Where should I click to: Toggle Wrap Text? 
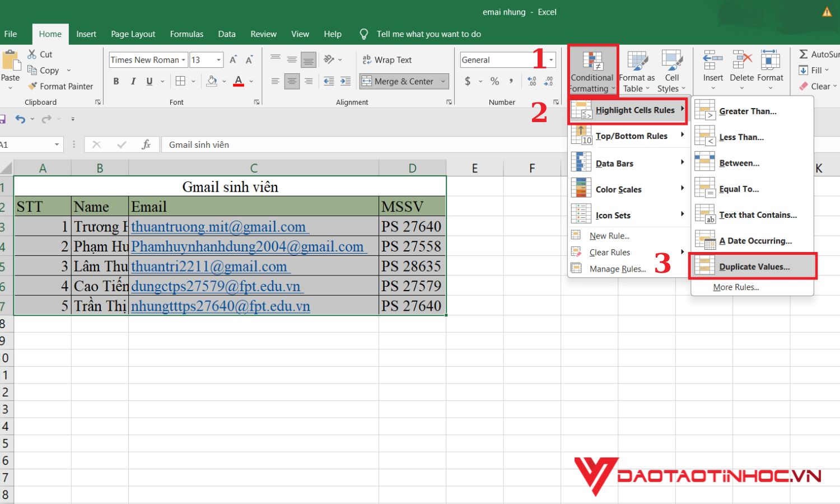click(387, 60)
